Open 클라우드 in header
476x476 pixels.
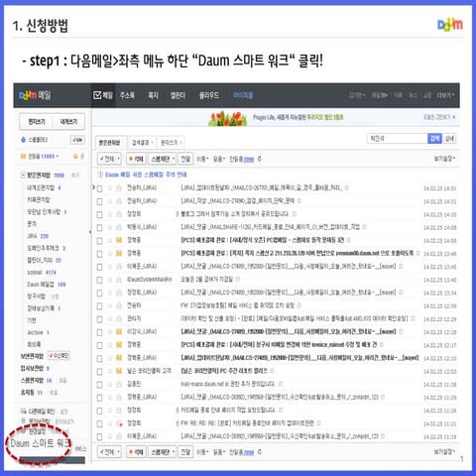[209, 95]
